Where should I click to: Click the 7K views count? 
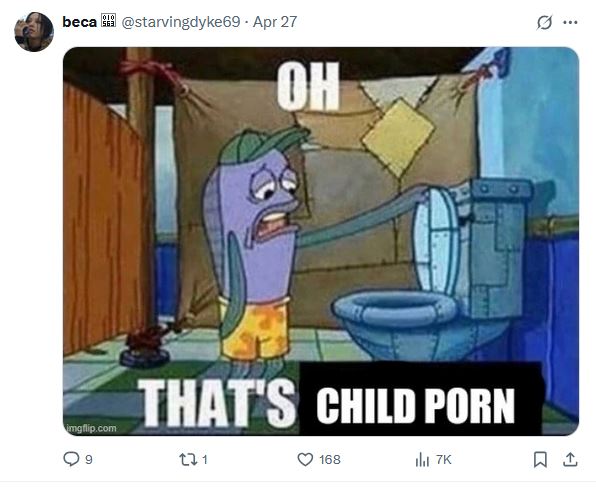tap(444, 460)
